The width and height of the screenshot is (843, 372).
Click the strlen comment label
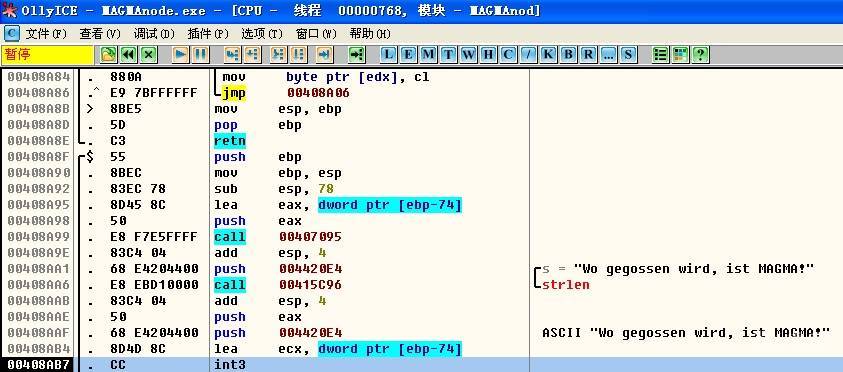pyautogui.click(x=566, y=285)
